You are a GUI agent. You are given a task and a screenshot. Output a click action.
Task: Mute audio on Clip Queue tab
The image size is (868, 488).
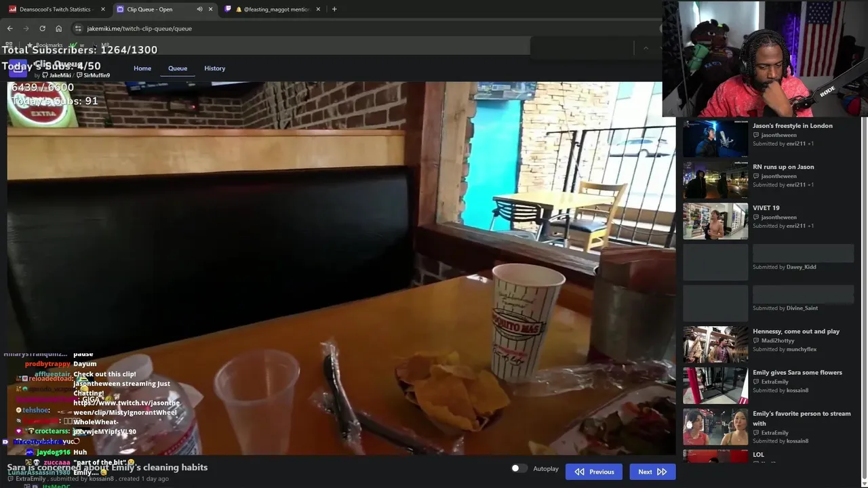point(199,9)
